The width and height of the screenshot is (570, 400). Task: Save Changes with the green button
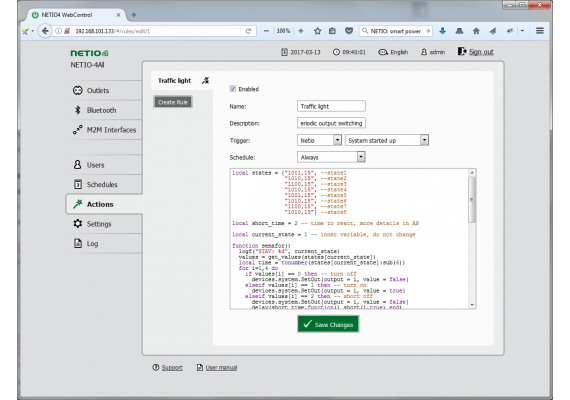pos(328,324)
